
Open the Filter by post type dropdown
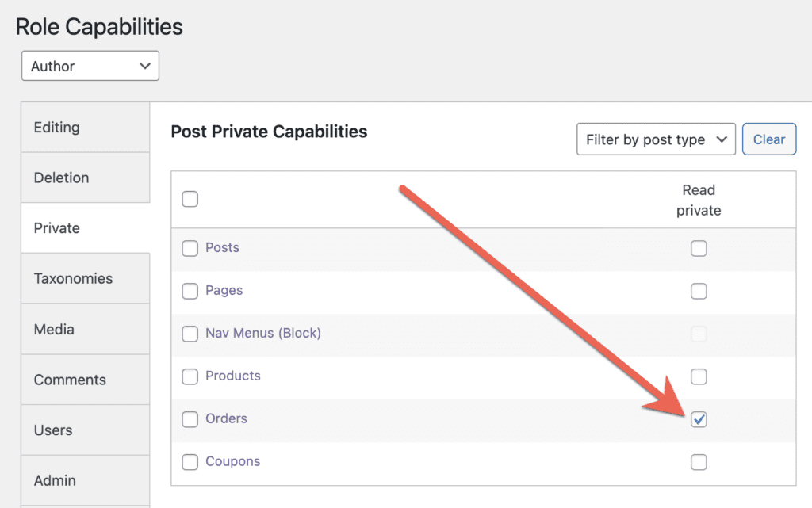pos(656,139)
